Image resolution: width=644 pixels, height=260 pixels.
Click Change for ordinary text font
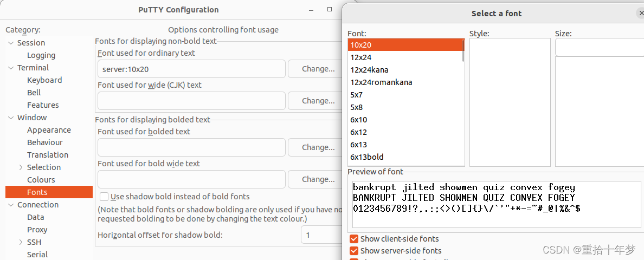315,69
